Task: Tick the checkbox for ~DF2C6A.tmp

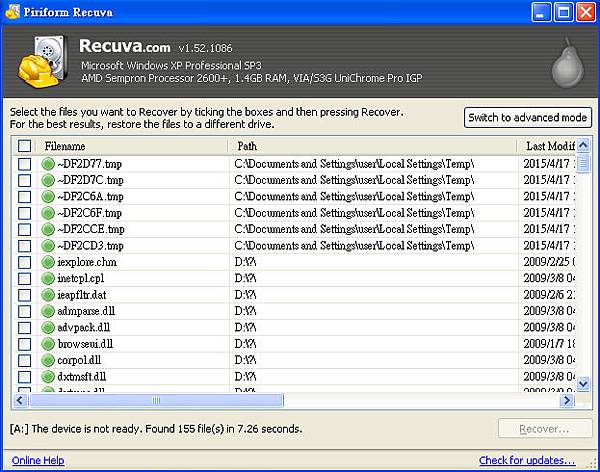Action: point(24,197)
